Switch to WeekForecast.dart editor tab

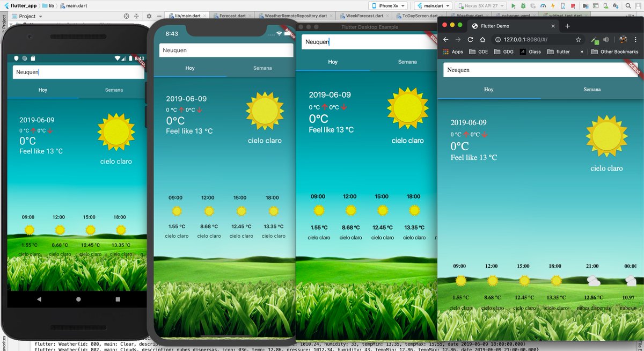coord(363,16)
